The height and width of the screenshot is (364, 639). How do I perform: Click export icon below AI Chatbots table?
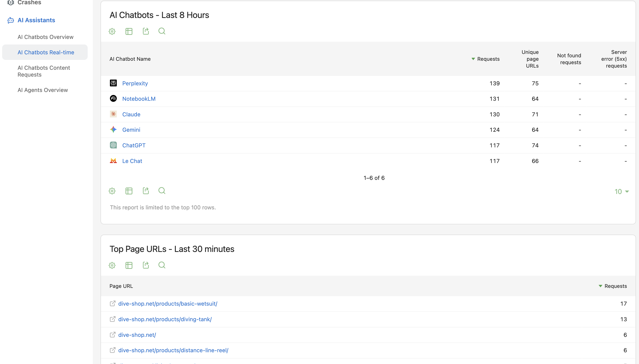pyautogui.click(x=146, y=191)
